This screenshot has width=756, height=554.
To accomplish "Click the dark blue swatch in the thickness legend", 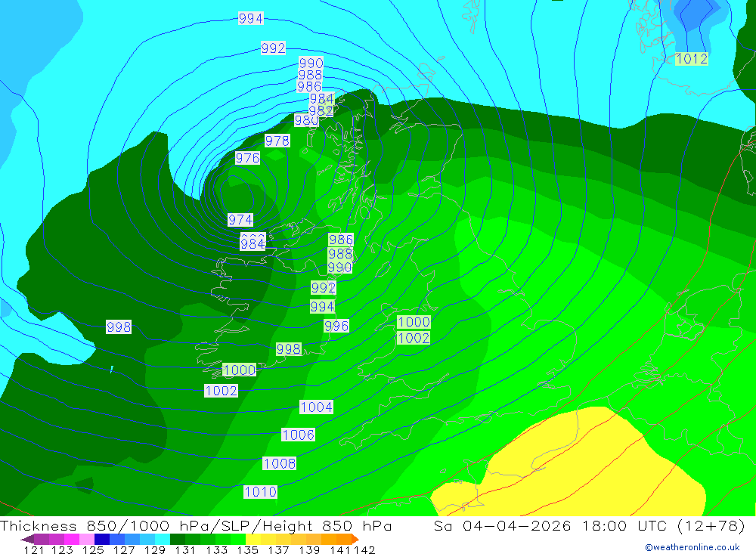I will (102, 539).
